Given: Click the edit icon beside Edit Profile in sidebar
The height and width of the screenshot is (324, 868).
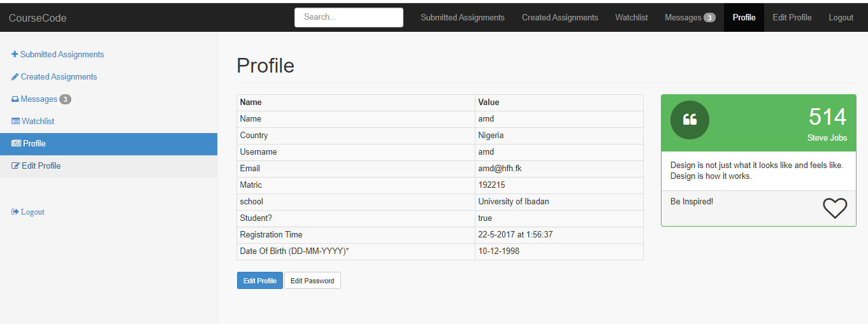Looking at the screenshot, I should point(16,166).
